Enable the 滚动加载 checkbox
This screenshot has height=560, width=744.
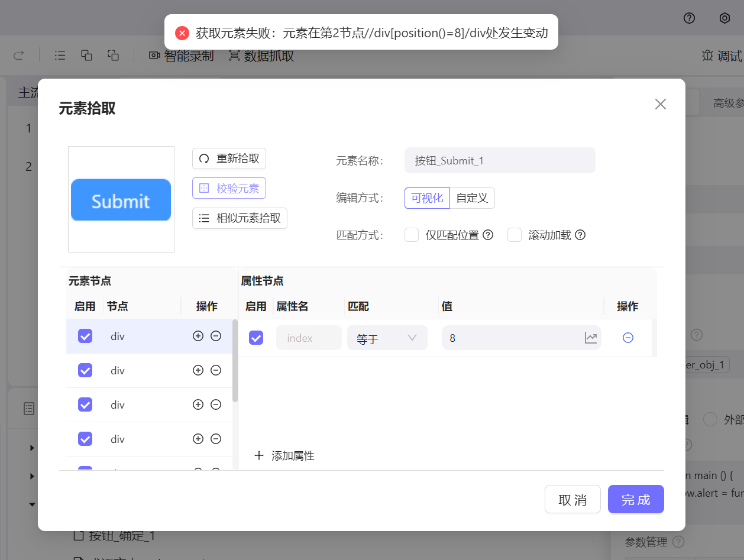514,235
